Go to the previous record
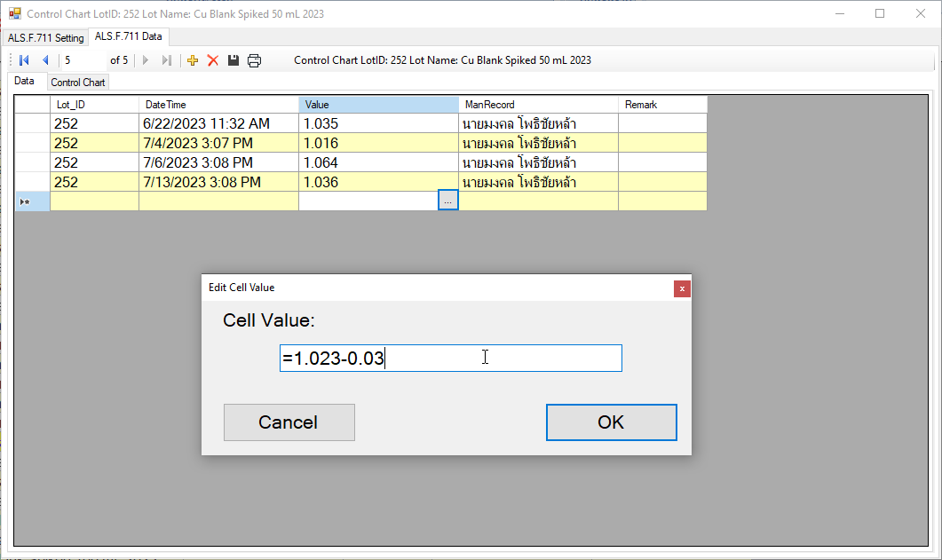The image size is (942, 560). click(x=45, y=60)
